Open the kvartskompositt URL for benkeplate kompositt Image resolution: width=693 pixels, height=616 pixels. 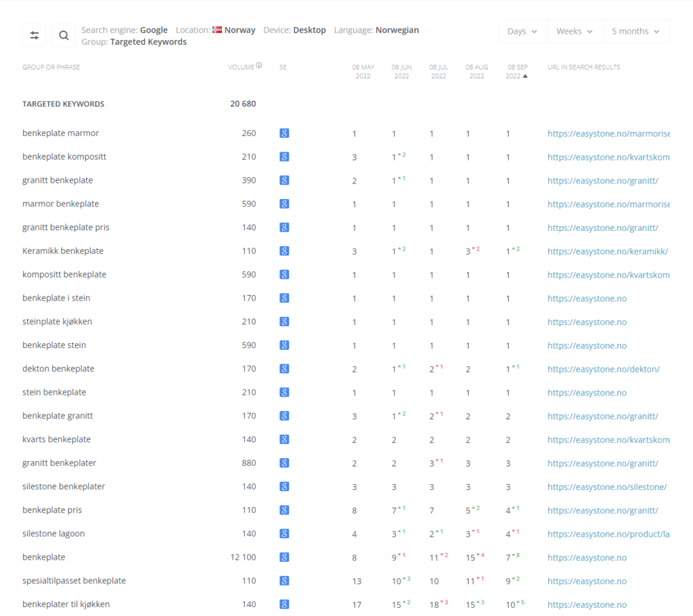coord(608,157)
